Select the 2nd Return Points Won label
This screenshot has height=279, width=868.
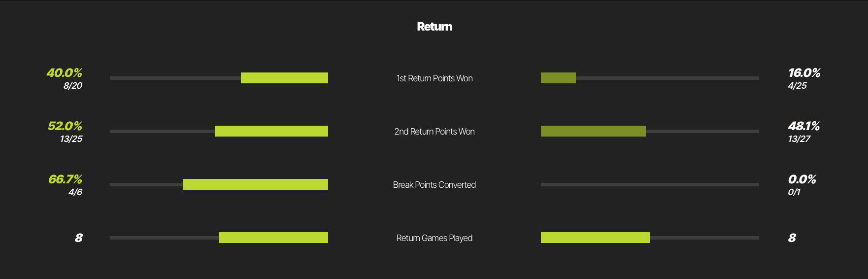[x=434, y=132]
